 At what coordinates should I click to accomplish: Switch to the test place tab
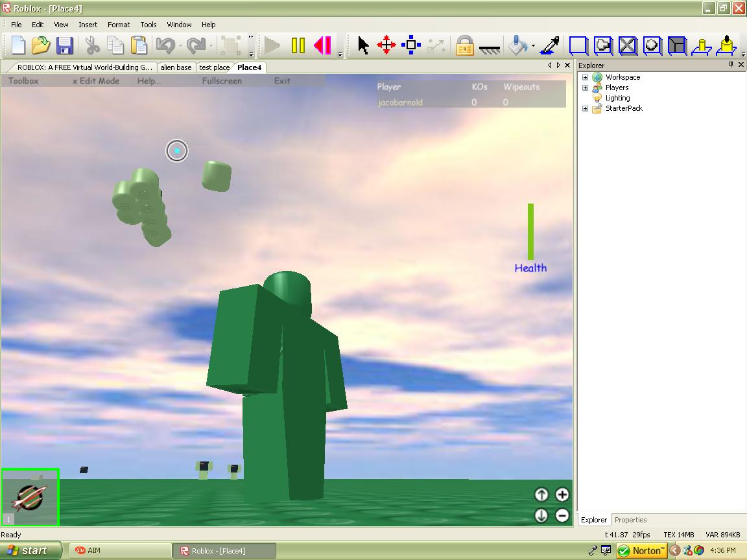click(x=215, y=67)
